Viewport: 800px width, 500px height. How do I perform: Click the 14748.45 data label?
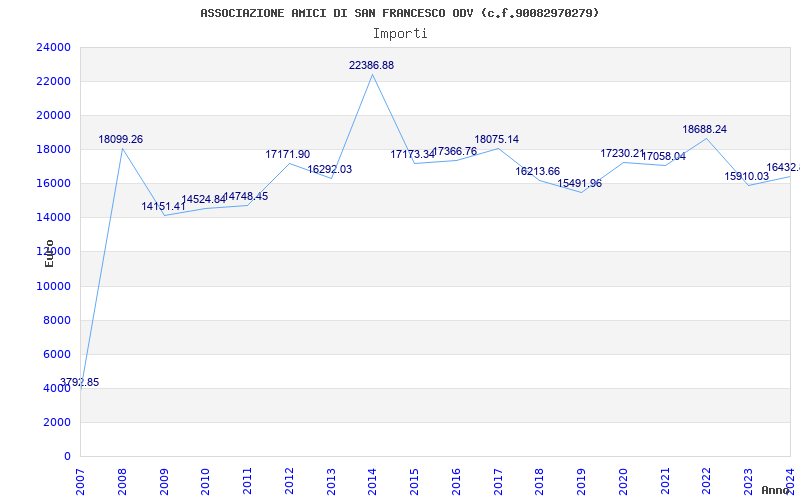246,196
